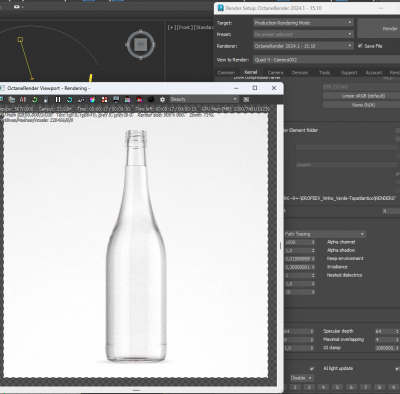Open the Production Rendering Mode target dropdown

coord(303,23)
